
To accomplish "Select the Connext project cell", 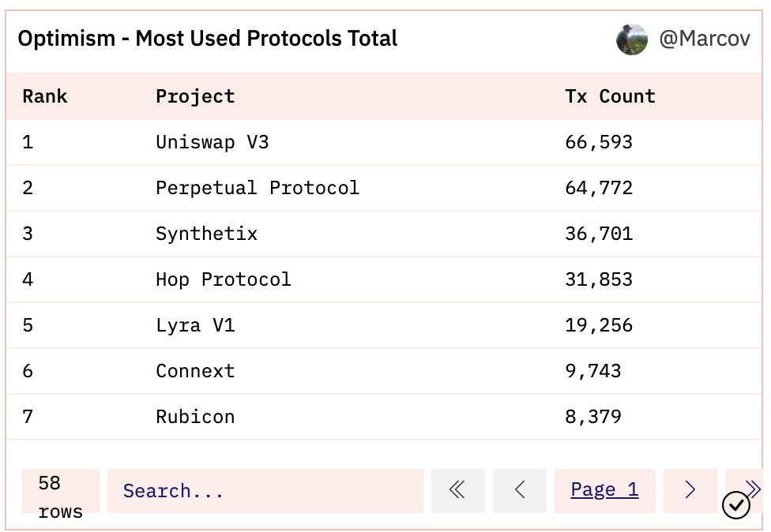I will 195,371.
